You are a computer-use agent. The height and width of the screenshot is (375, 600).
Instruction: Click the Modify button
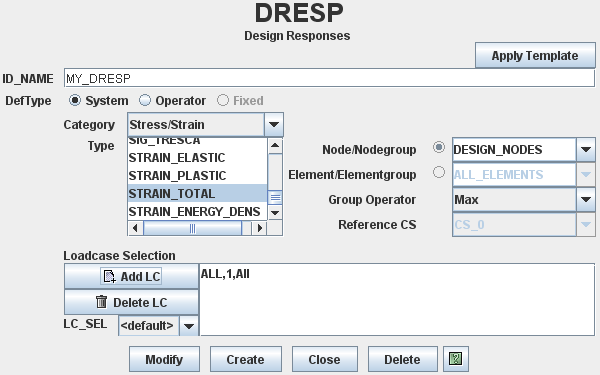[x=164, y=359]
